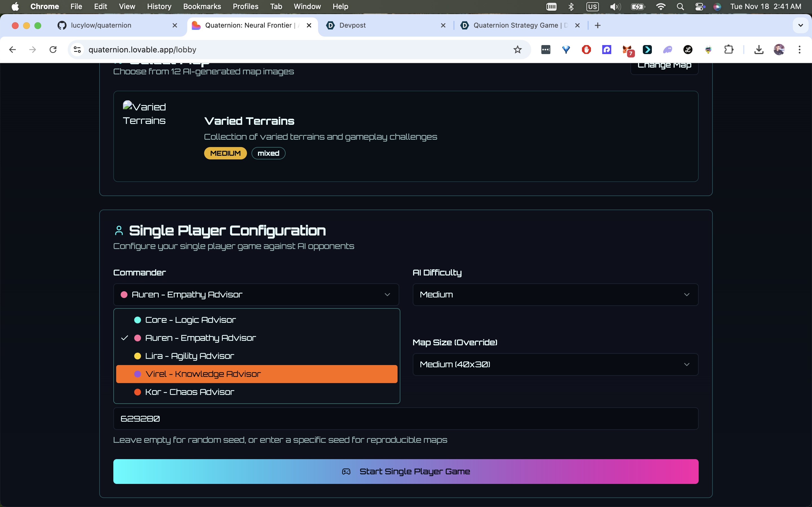Select Core - Logic Advisor option
The width and height of the screenshot is (812, 507).
click(x=190, y=320)
